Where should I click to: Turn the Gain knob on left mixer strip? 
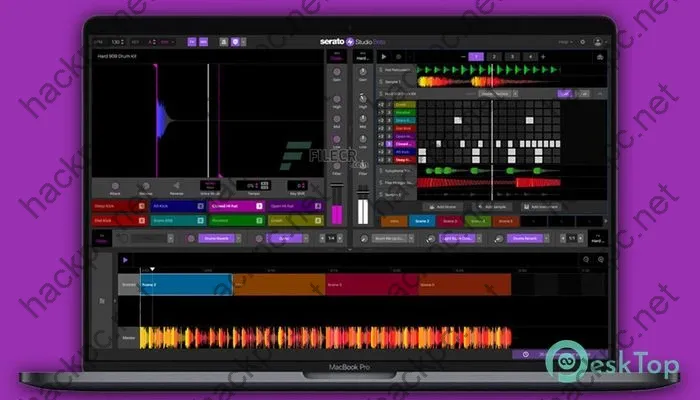coord(337,72)
